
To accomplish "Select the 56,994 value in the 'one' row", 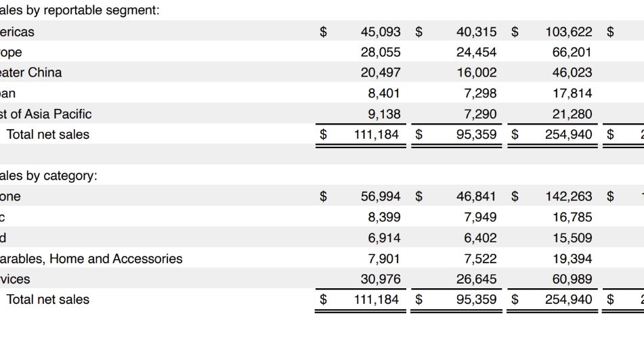I will (x=381, y=197).
